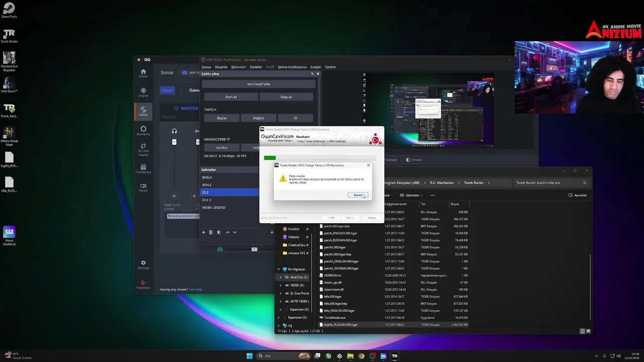Open Düzenle menu in OBS

[221, 67]
